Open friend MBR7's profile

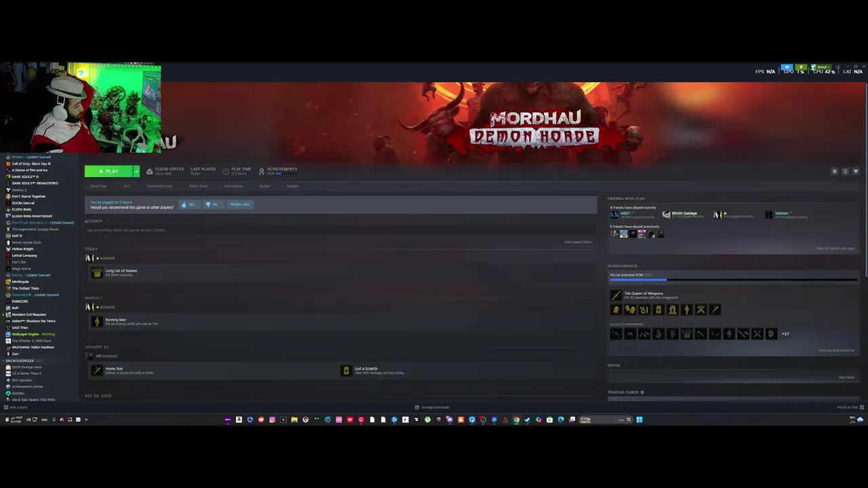click(625, 213)
